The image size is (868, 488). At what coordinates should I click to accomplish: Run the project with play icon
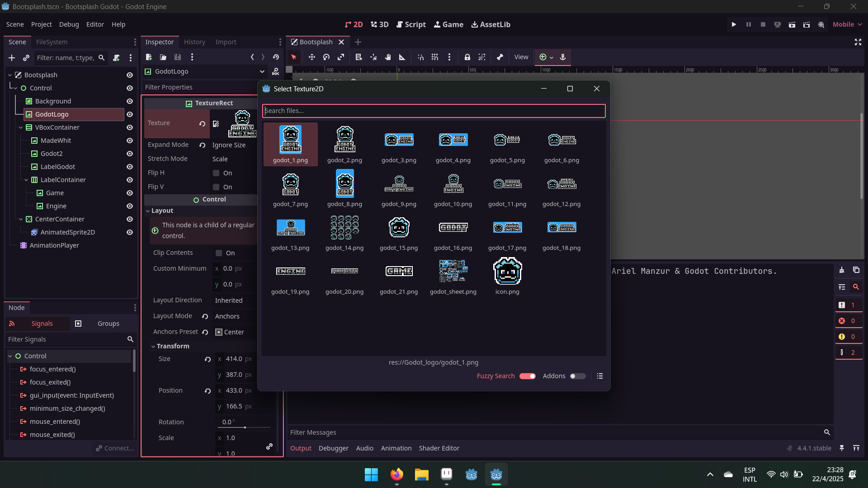click(x=734, y=24)
